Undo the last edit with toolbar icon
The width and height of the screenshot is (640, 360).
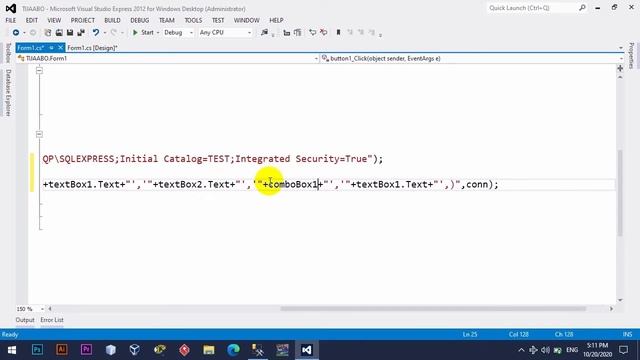click(x=96, y=32)
